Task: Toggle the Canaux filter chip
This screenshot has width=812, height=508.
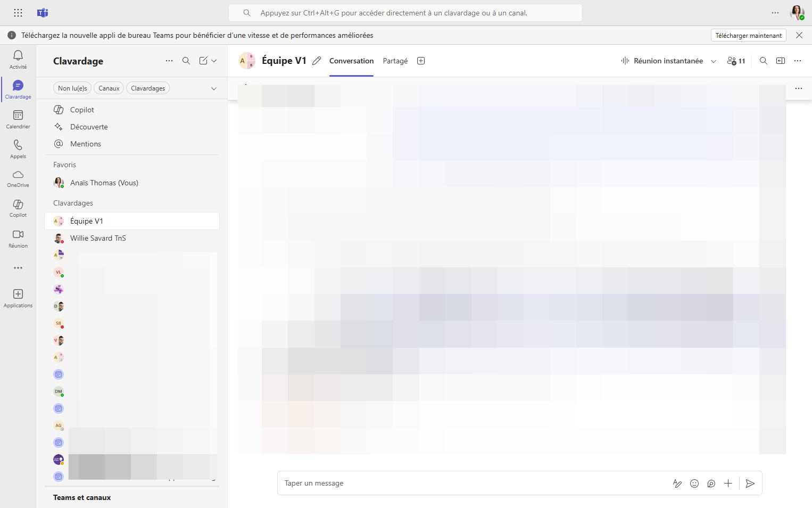Action: 109,88
